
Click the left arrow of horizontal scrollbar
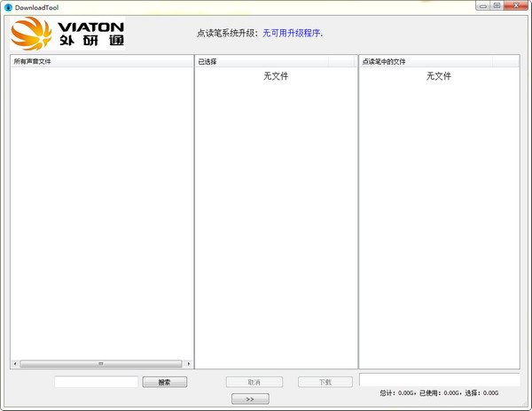click(x=15, y=364)
